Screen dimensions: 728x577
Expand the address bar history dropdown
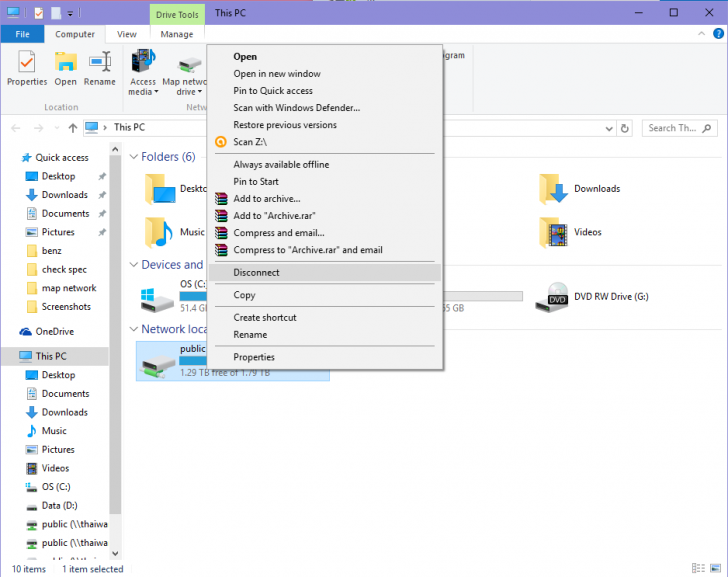tap(609, 129)
